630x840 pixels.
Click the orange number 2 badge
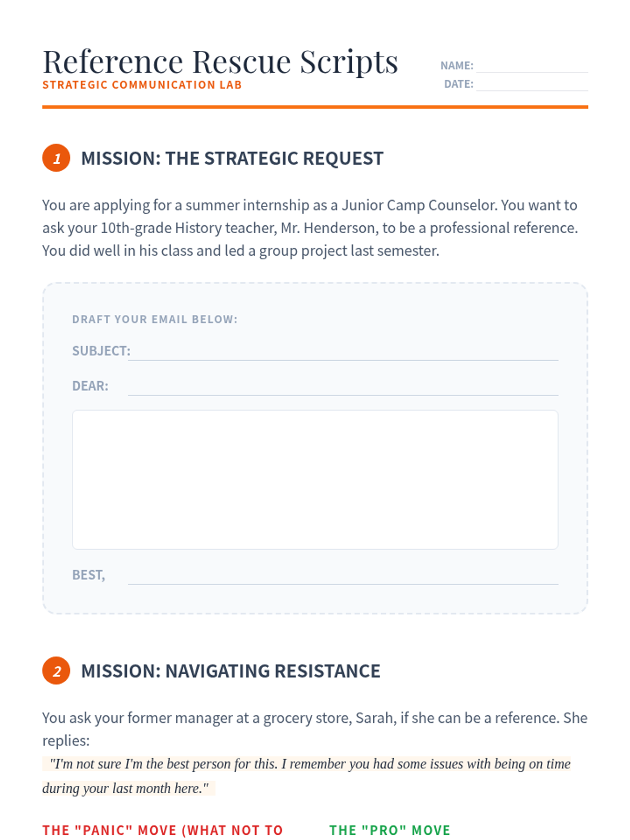[x=56, y=671]
